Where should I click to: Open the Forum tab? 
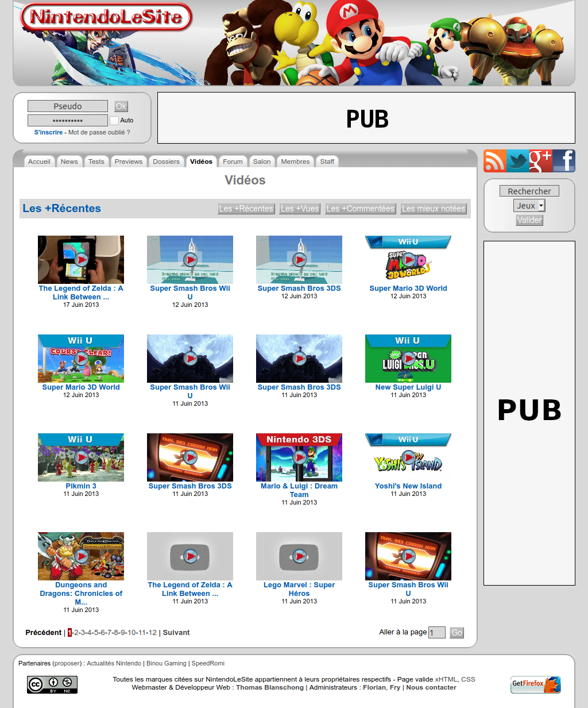(233, 161)
